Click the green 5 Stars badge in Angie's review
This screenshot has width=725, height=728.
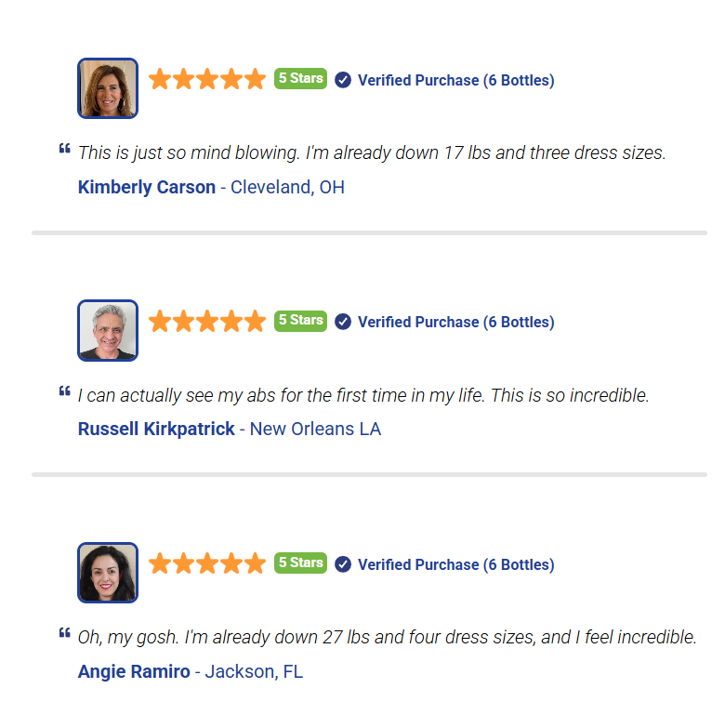[x=300, y=563]
